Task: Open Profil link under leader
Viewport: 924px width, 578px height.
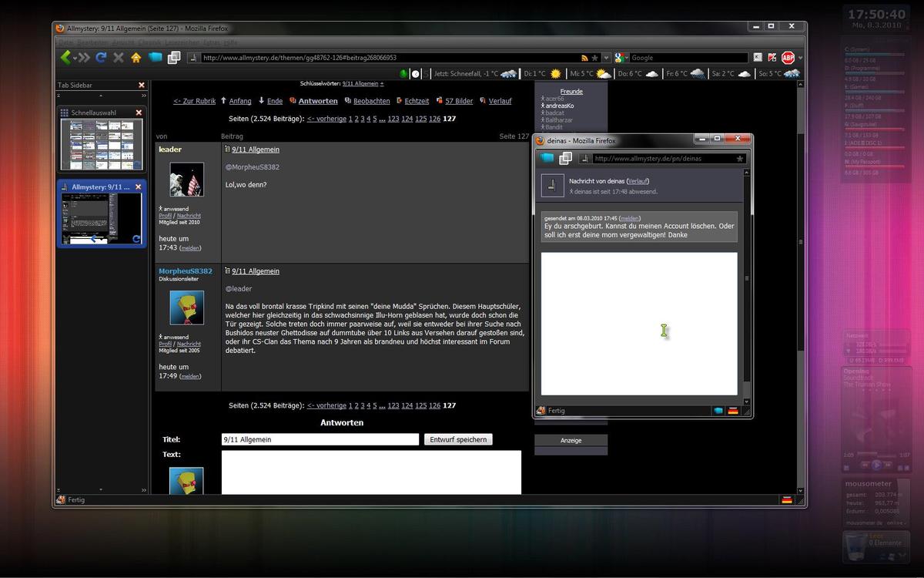Action: point(166,216)
